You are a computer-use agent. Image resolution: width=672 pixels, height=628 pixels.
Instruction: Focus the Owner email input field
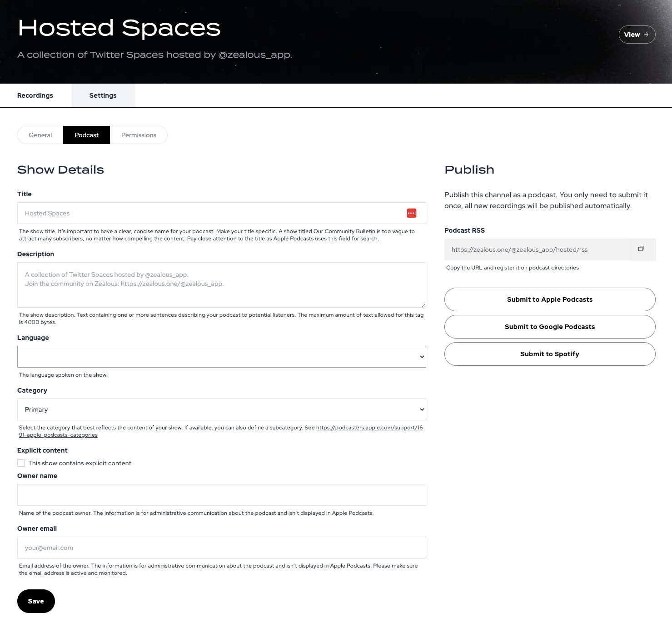[x=221, y=548]
